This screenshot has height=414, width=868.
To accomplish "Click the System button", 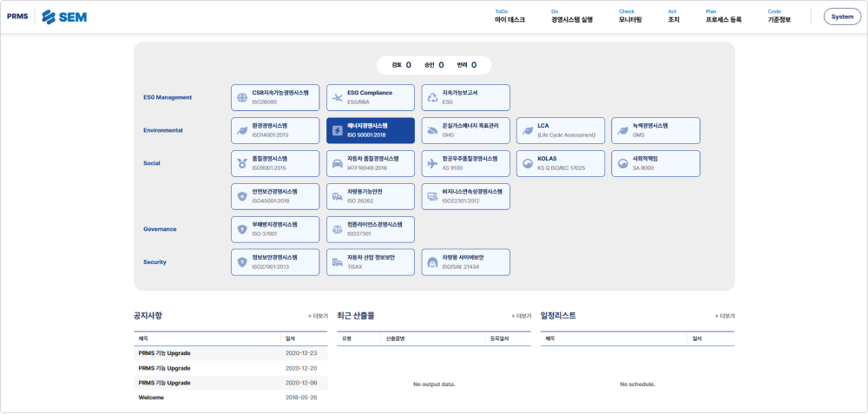I will (x=843, y=16).
